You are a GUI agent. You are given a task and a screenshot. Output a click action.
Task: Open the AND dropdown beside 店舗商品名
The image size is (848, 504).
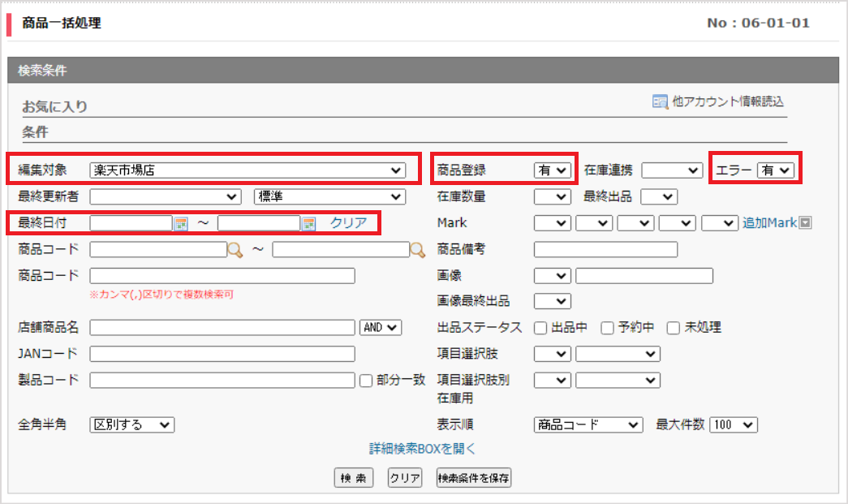click(381, 328)
